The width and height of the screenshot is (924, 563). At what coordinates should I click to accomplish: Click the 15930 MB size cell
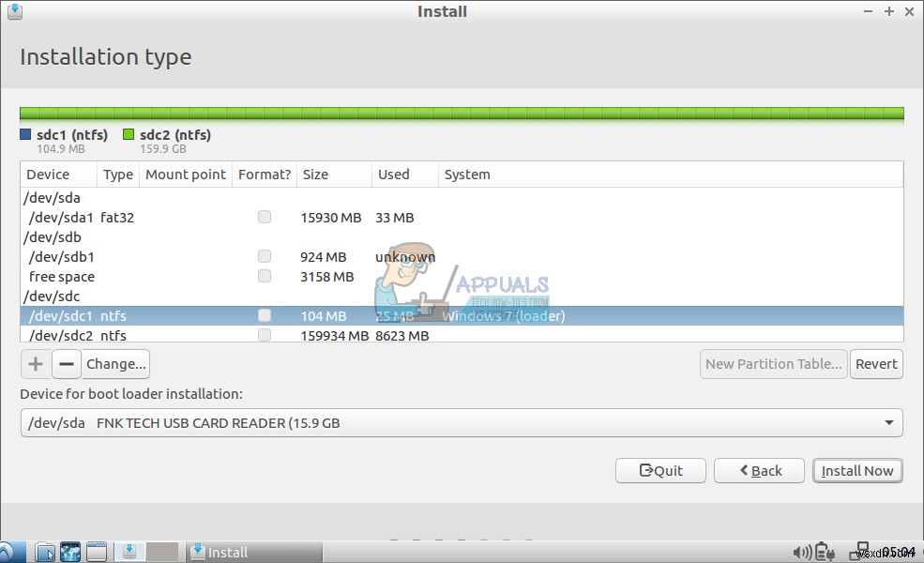(x=330, y=218)
